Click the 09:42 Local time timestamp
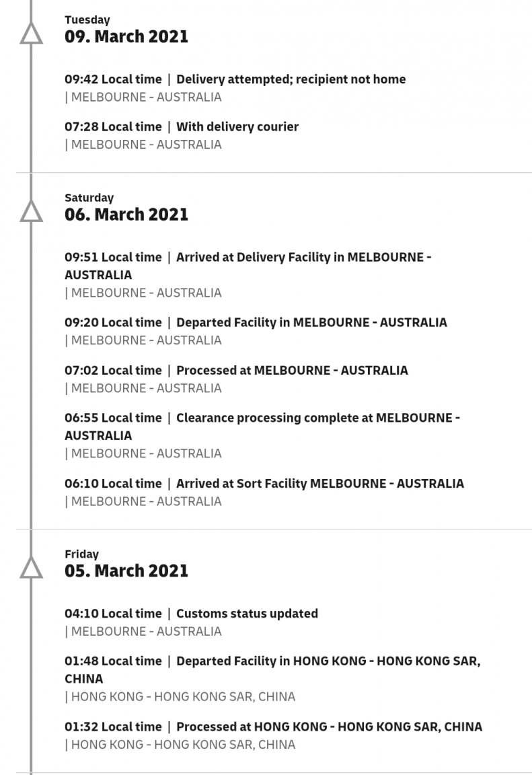This screenshot has width=532, height=775. [x=113, y=79]
